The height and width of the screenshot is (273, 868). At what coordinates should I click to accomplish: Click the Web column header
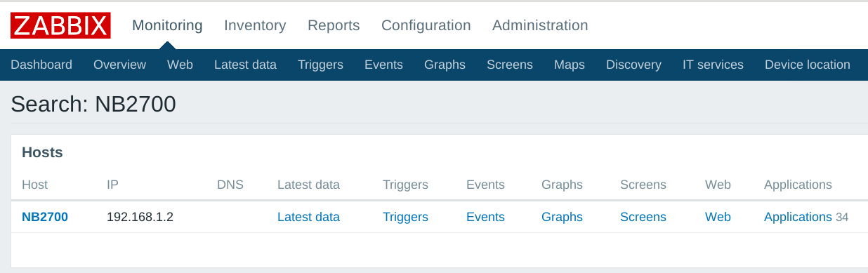point(718,185)
